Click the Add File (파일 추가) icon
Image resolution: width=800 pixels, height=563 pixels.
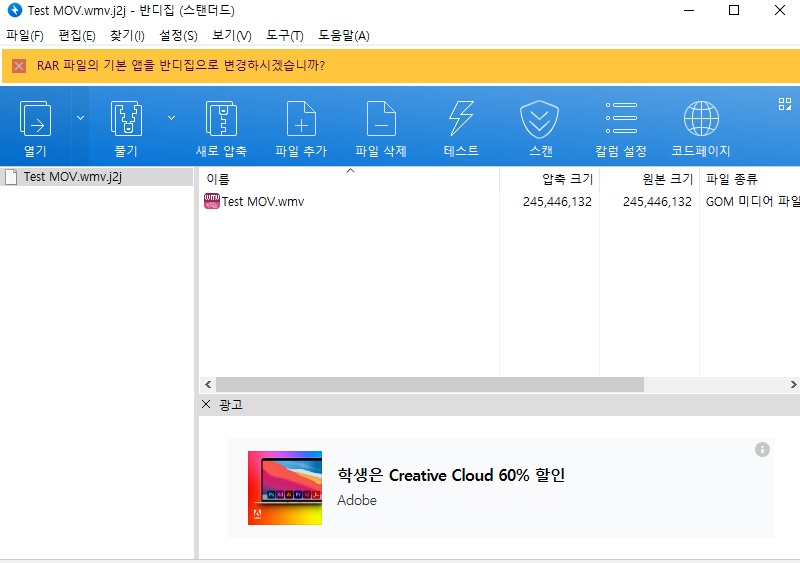301,118
